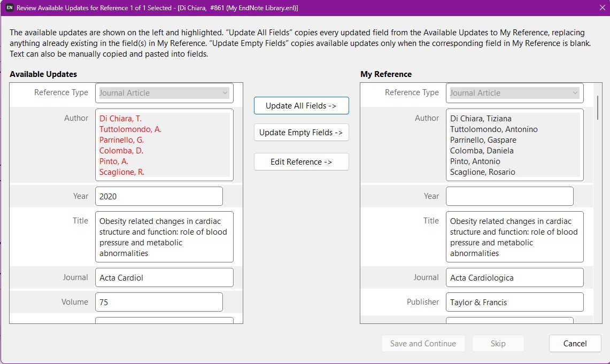Viewport: 610px width, 364px height.
Task: Open the reference via Edit Reference
Action: [301, 161]
